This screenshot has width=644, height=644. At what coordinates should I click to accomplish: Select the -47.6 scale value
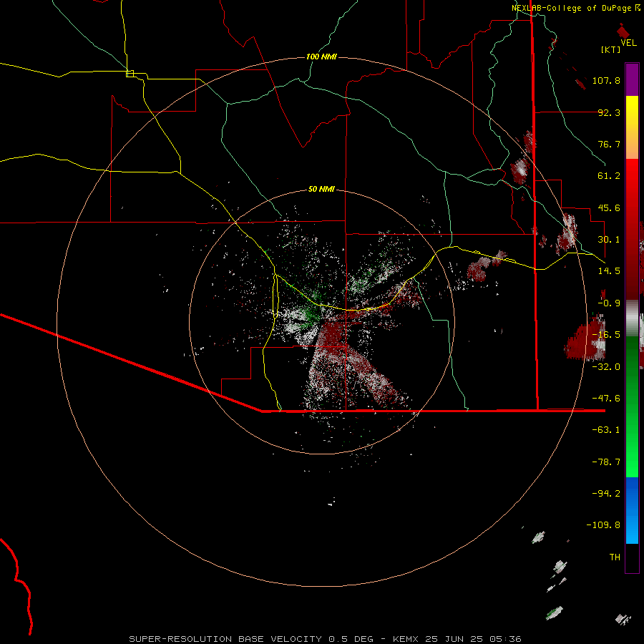click(x=606, y=399)
